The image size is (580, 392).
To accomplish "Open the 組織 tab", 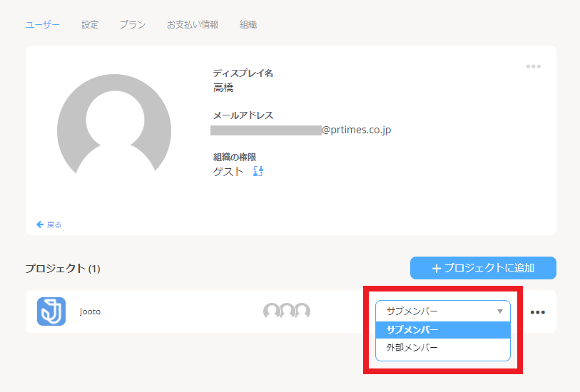I will 248,25.
